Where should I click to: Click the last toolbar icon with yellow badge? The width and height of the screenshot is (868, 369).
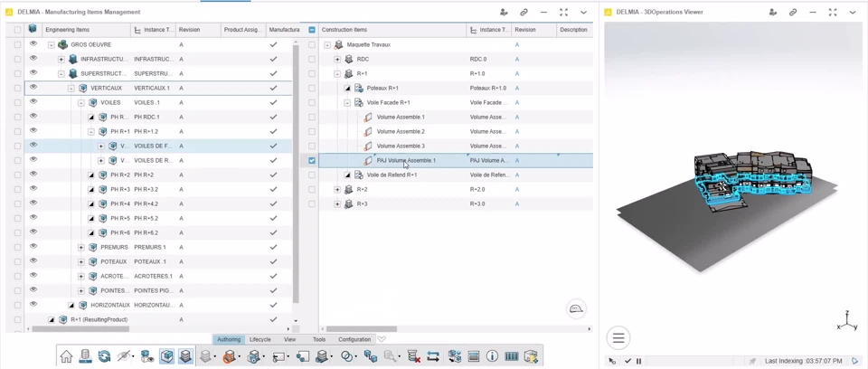point(531,356)
